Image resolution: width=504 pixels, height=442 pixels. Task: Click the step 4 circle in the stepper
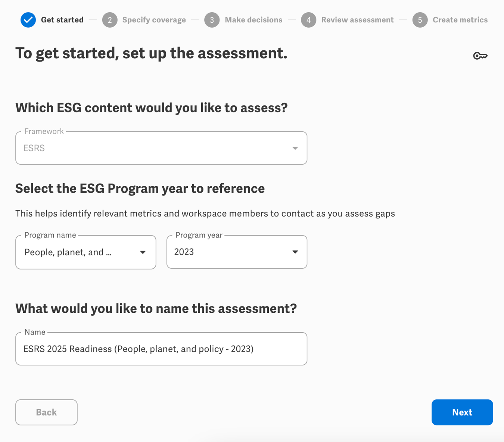pos(309,20)
